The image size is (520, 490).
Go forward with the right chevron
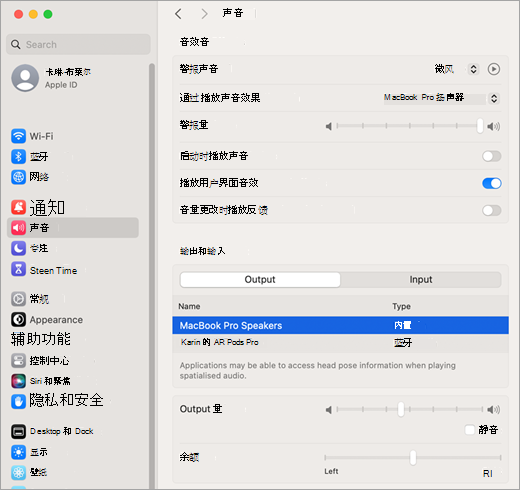pos(204,14)
